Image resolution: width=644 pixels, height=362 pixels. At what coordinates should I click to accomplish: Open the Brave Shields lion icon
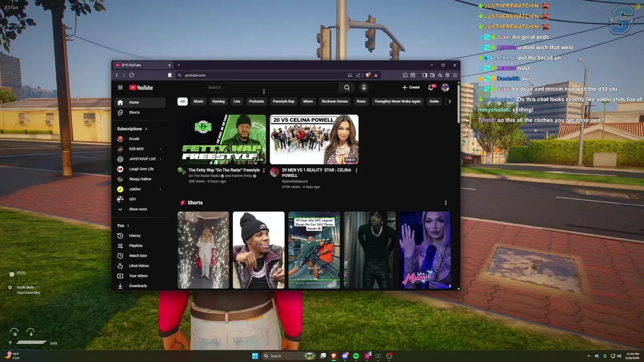point(368,75)
